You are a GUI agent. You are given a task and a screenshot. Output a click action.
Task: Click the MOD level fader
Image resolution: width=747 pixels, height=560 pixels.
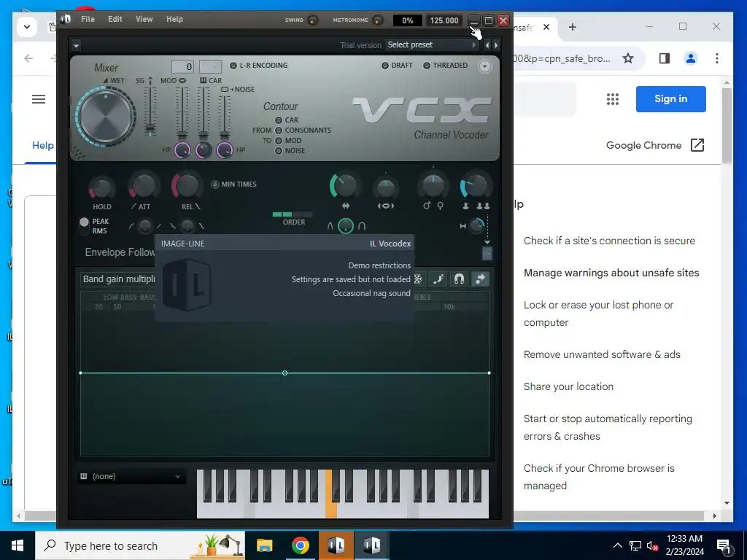point(182,114)
